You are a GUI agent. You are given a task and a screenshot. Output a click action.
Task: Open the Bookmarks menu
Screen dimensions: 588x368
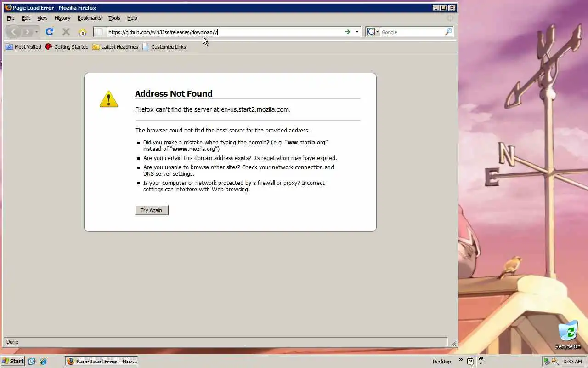[x=89, y=18]
